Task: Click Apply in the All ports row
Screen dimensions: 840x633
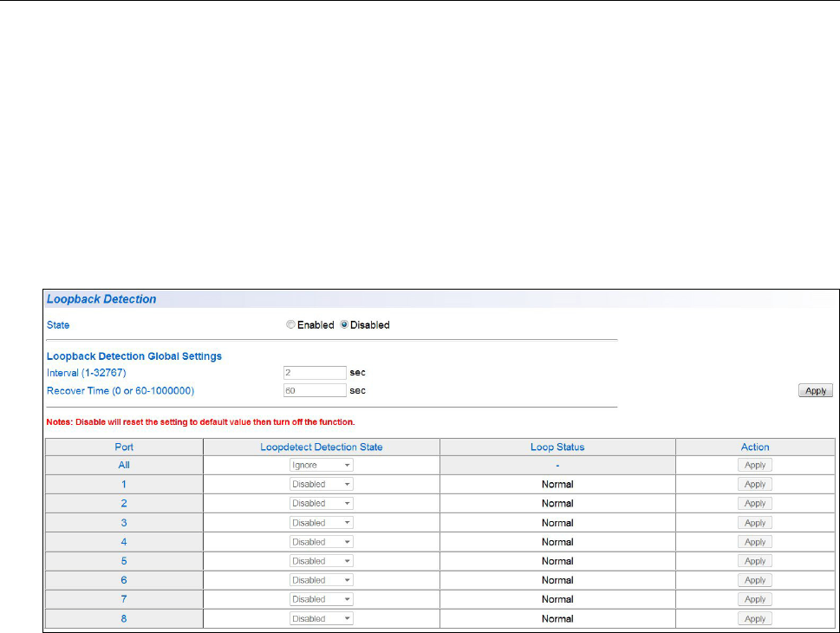Action: click(755, 465)
